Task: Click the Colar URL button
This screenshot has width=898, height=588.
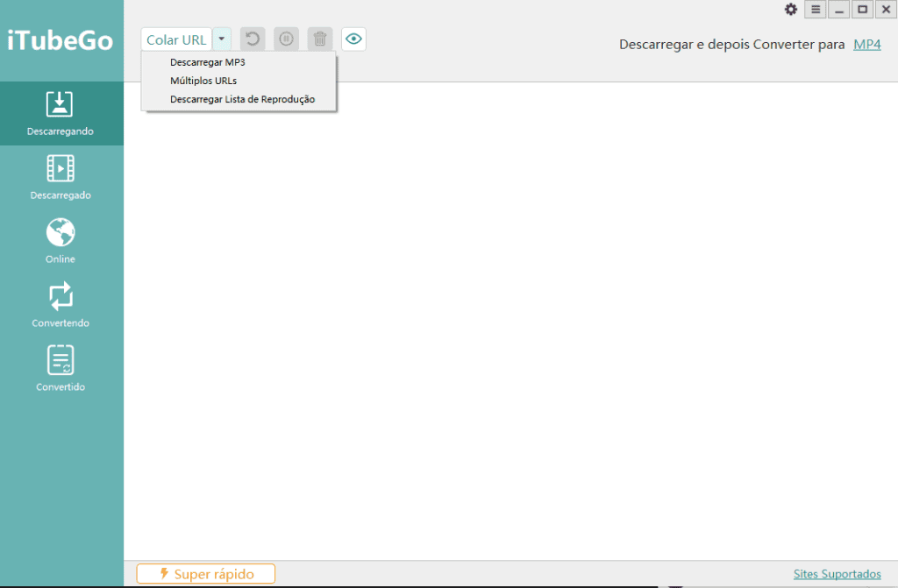Action: [176, 39]
